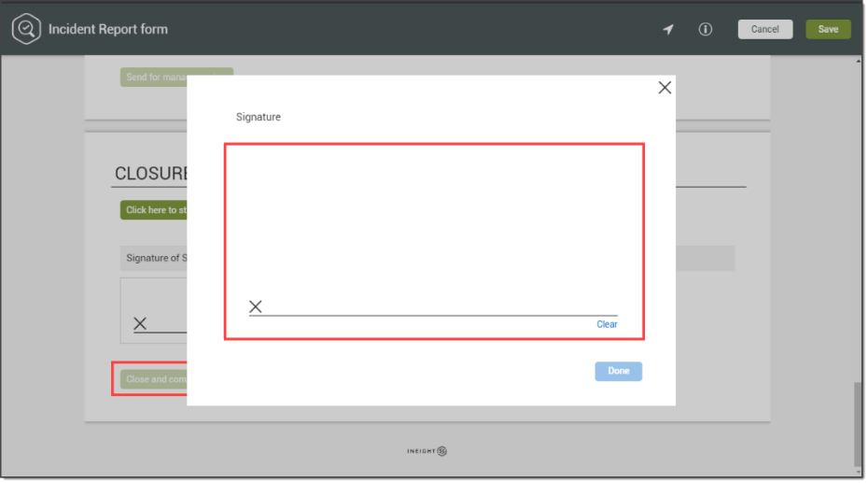Save the Incident Report form
The width and height of the screenshot is (868, 483).
(x=828, y=29)
